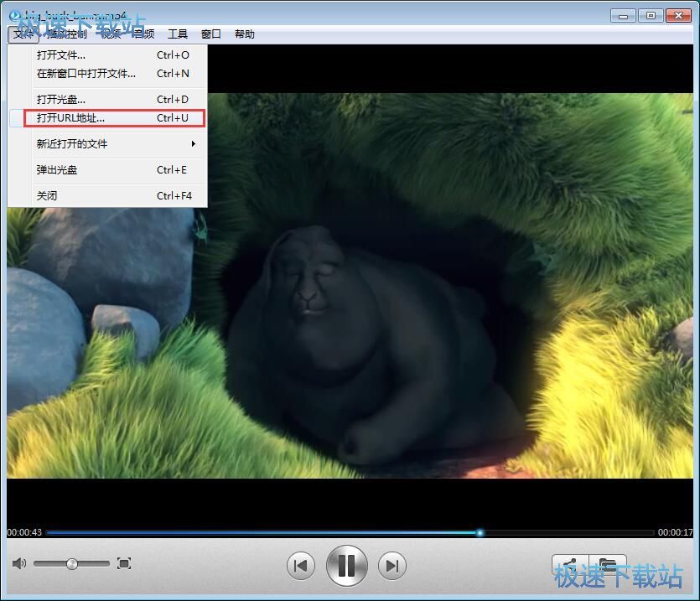Viewport: 700px width, 601px height.
Task: Skip to the next track
Action: 392,566
